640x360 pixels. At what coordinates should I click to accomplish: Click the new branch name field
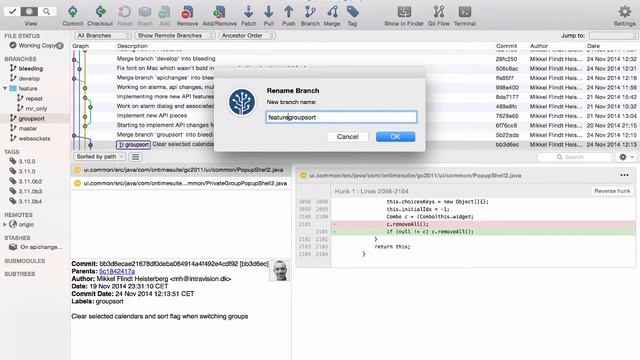pos(341,117)
